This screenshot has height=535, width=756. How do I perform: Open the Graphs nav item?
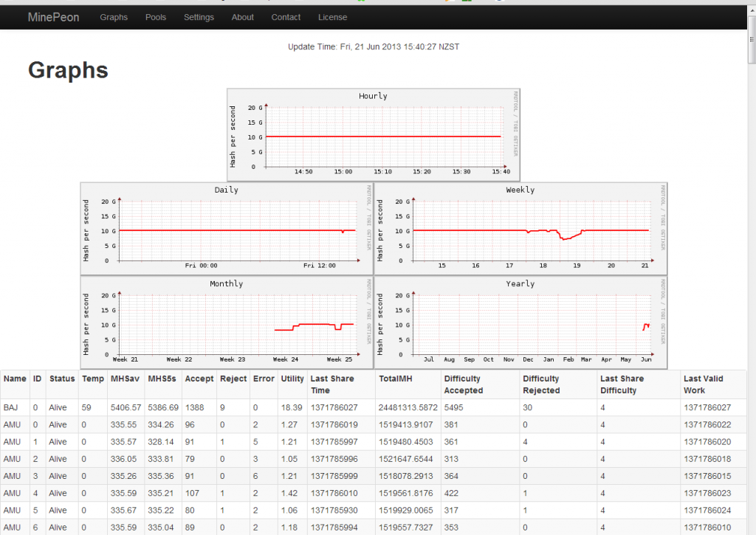[114, 18]
